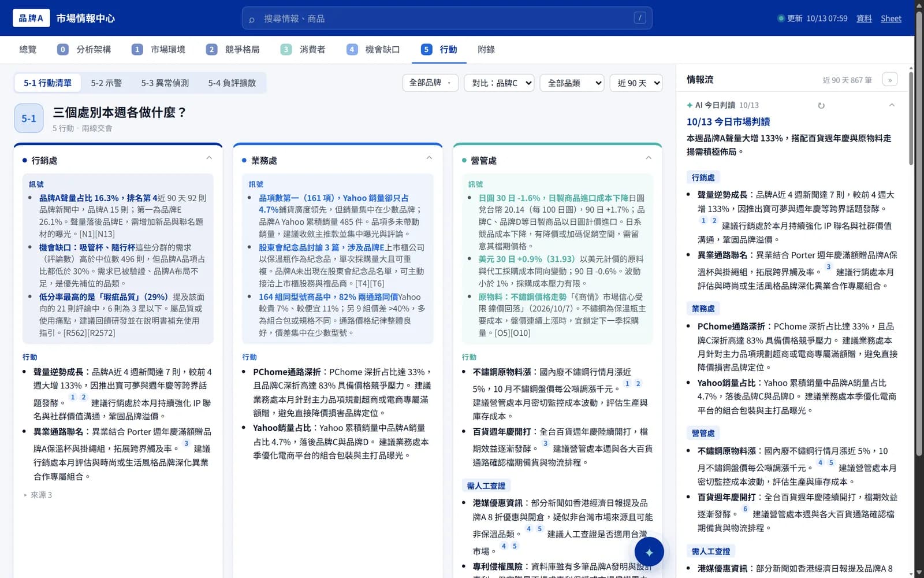Collapse the AI 今日判讀 section
This screenshot has height=578, width=924.
(892, 105)
